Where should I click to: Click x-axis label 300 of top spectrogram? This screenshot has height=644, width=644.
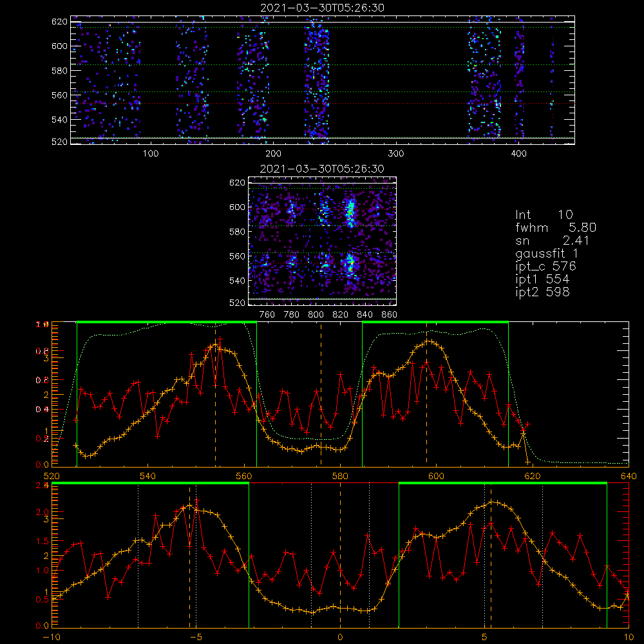[x=396, y=154]
